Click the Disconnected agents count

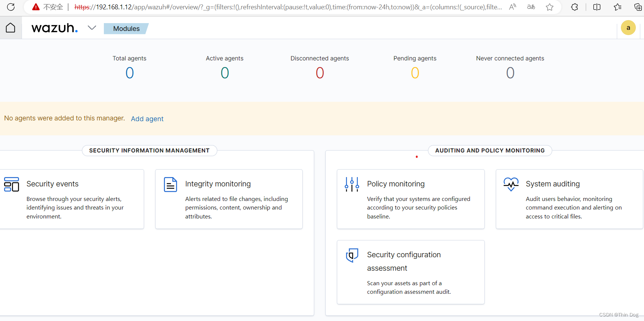320,73
